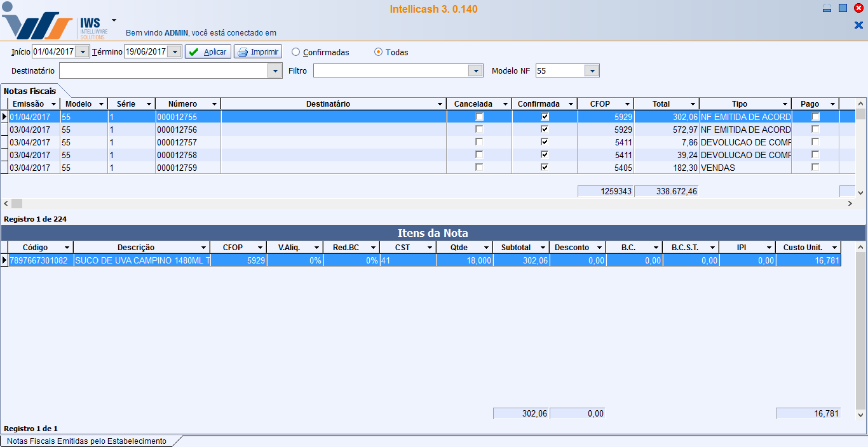Click the Imprimir button
This screenshot has height=447, width=868.
point(258,52)
